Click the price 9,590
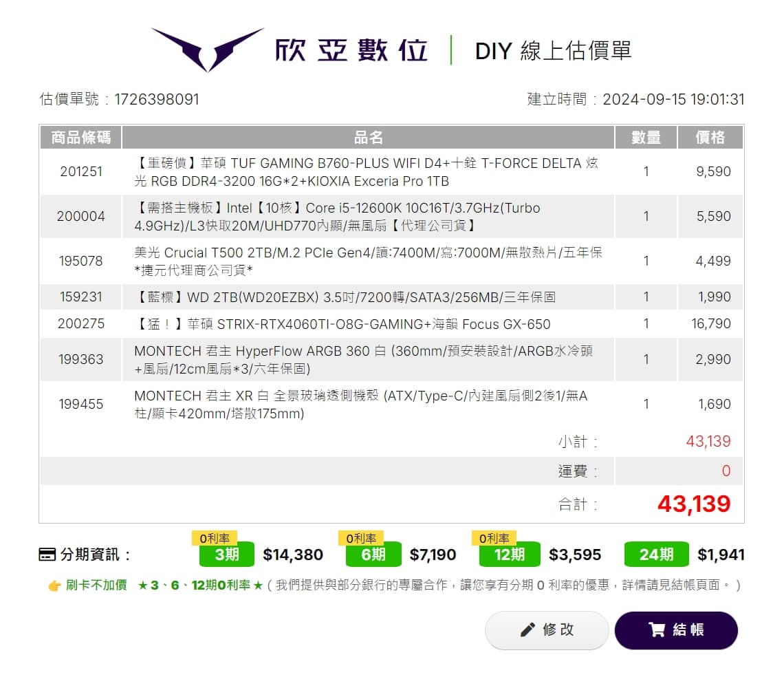 point(713,171)
